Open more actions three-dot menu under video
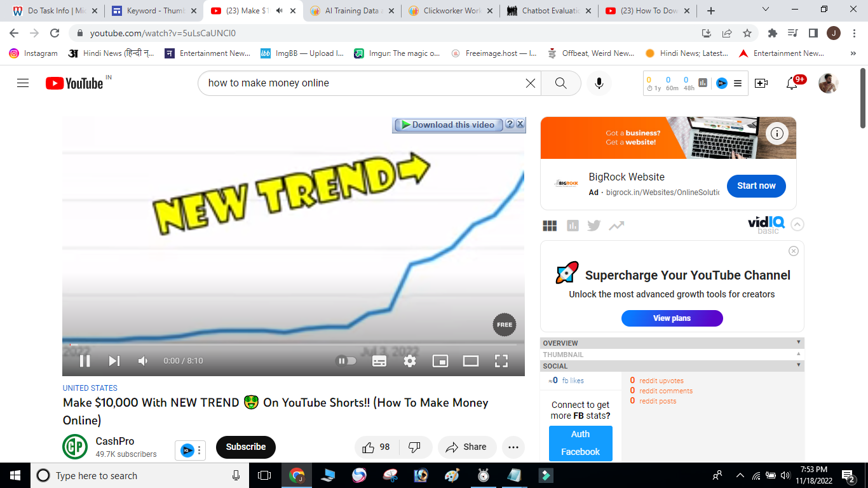868x488 pixels. point(513,447)
